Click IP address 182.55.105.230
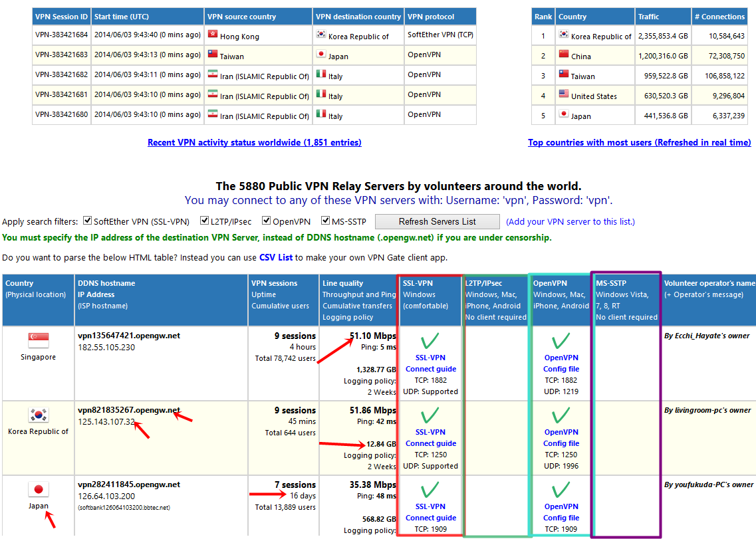The height and width of the screenshot is (539, 756). click(106, 347)
